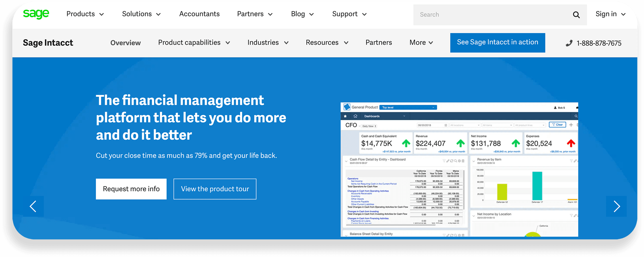
Task: Select the Overview tab
Action: pos(125,43)
